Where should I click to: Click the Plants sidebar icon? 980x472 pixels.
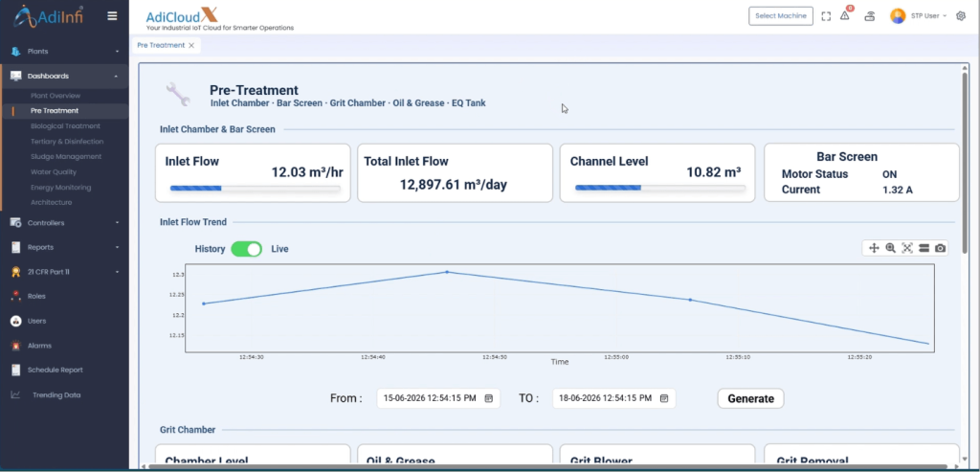pos(16,52)
